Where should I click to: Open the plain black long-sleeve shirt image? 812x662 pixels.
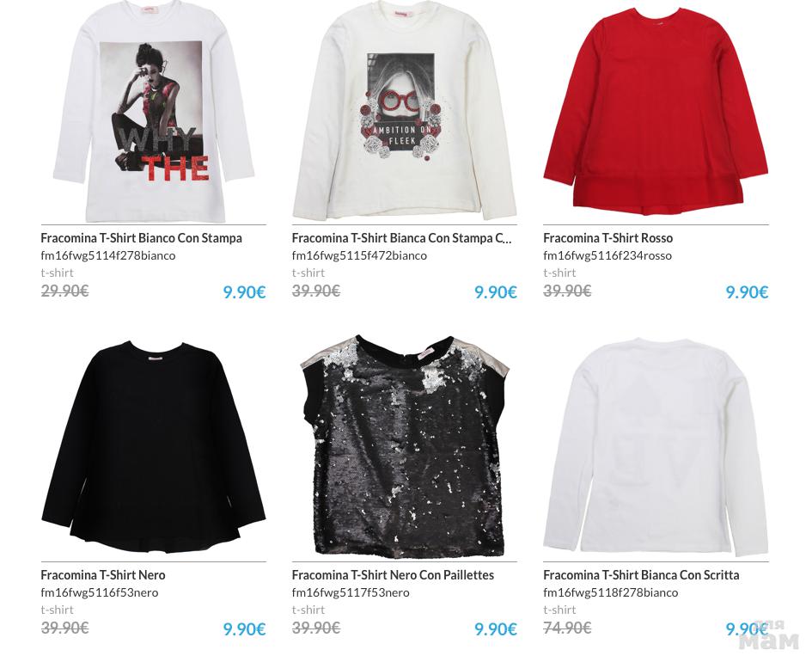click(x=153, y=446)
